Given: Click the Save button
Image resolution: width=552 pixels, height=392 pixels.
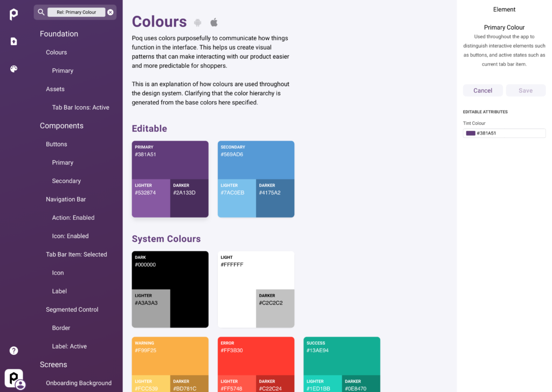Looking at the screenshot, I should [x=526, y=90].
